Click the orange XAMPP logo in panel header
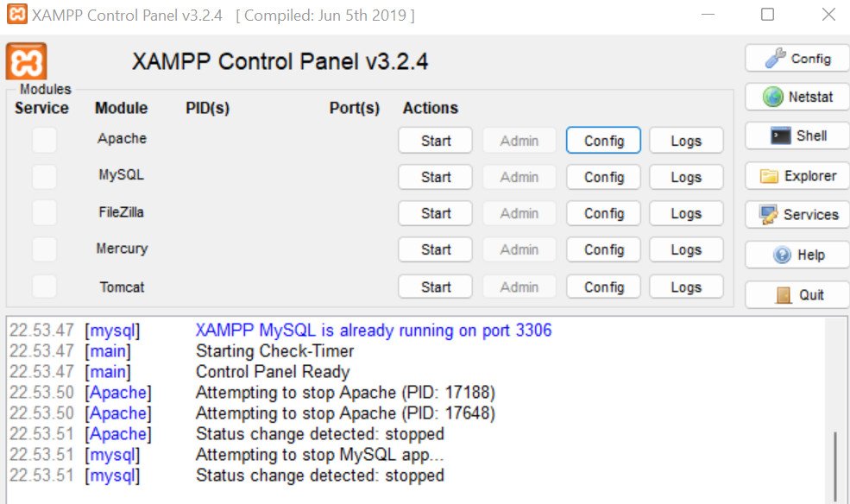850x504 pixels. (26, 61)
